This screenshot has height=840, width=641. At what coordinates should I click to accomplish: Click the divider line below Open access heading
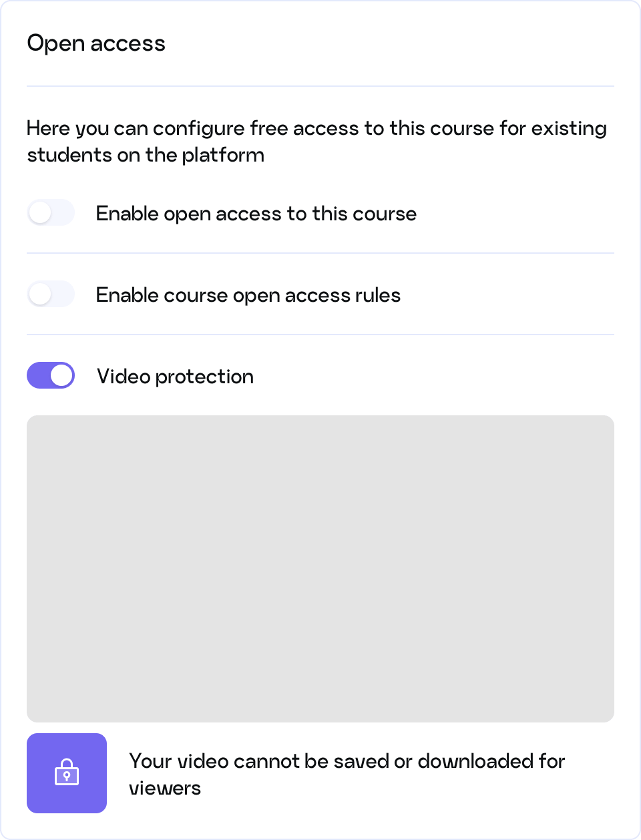pyautogui.click(x=320, y=86)
